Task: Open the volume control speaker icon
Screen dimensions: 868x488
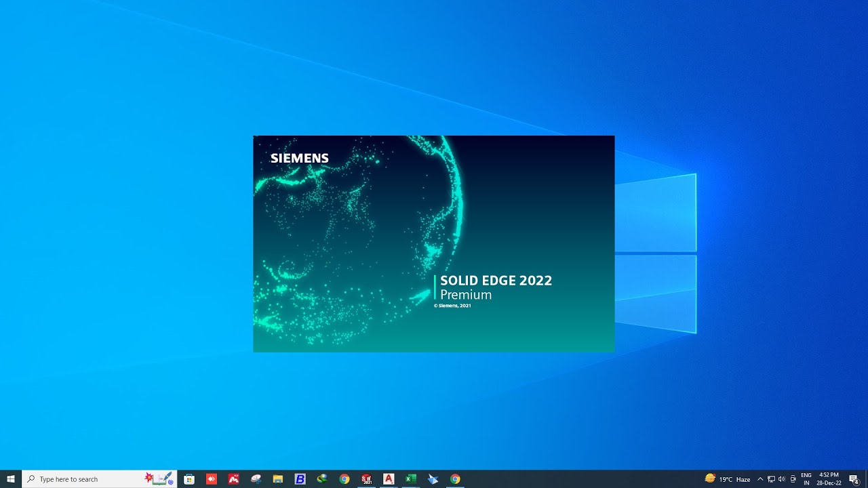Action: (781, 479)
